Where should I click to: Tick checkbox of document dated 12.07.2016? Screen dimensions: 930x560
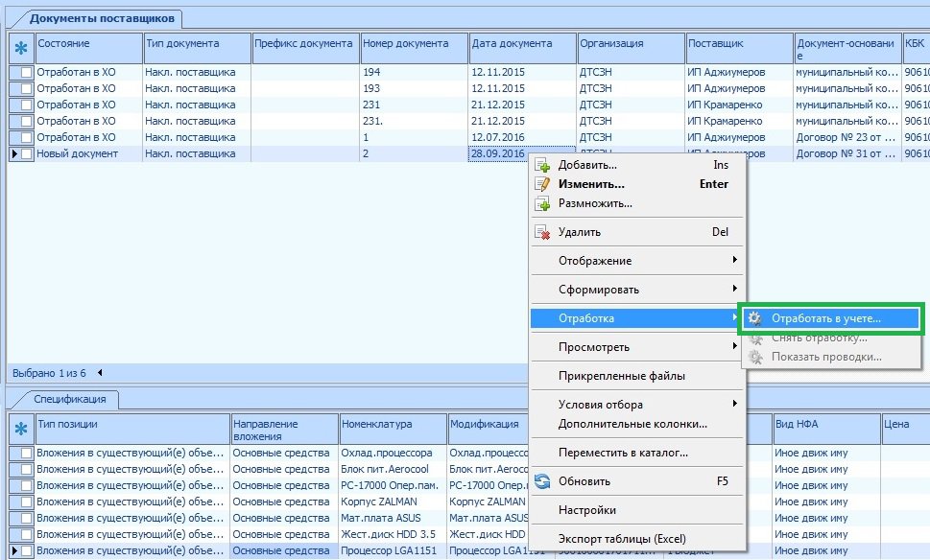[x=26, y=137]
